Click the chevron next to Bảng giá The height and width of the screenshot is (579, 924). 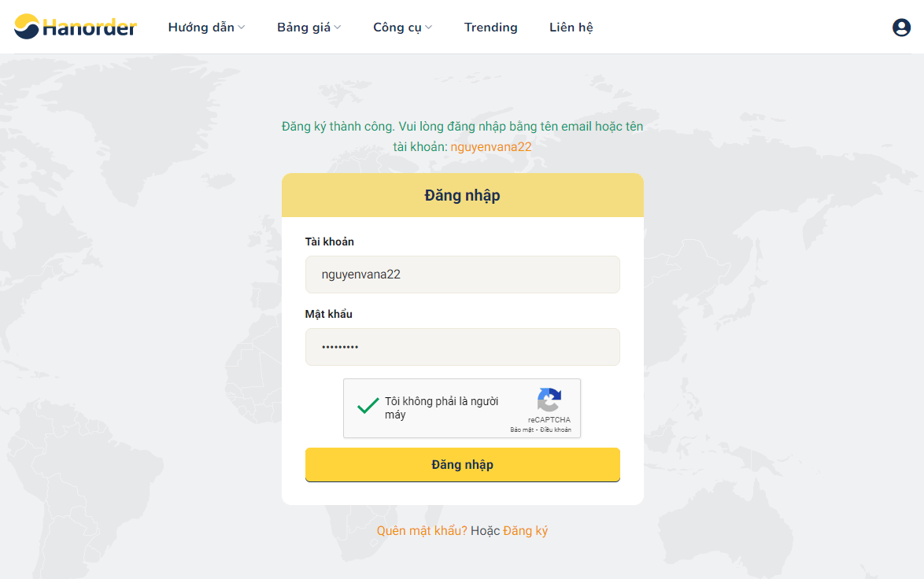coord(337,27)
